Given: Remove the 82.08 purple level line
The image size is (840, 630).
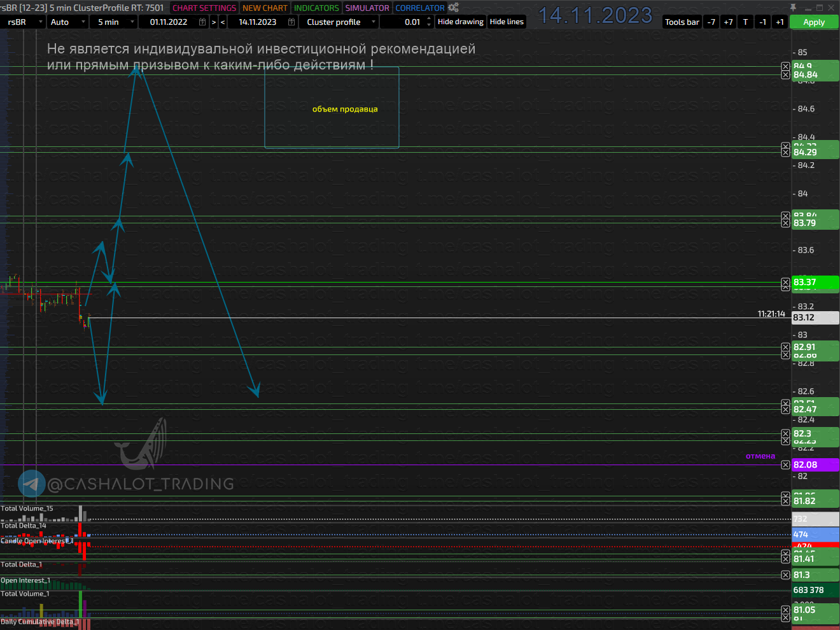Looking at the screenshot, I should [x=785, y=465].
